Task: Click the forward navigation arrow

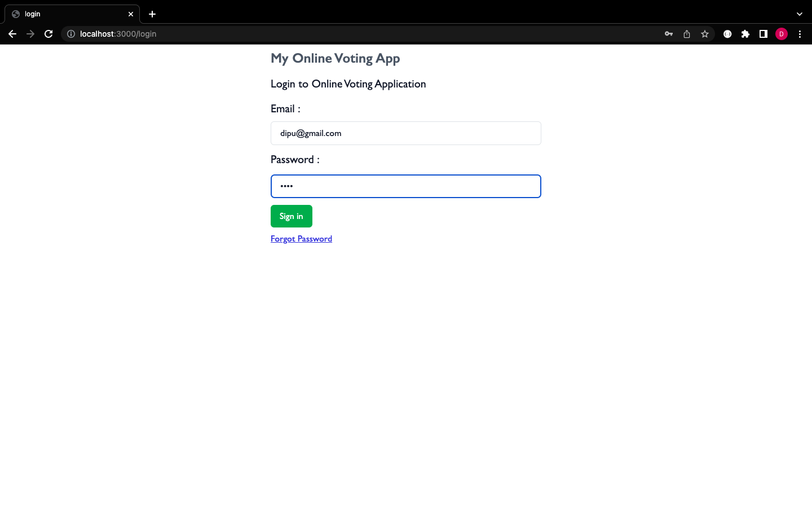Action: 30,34
